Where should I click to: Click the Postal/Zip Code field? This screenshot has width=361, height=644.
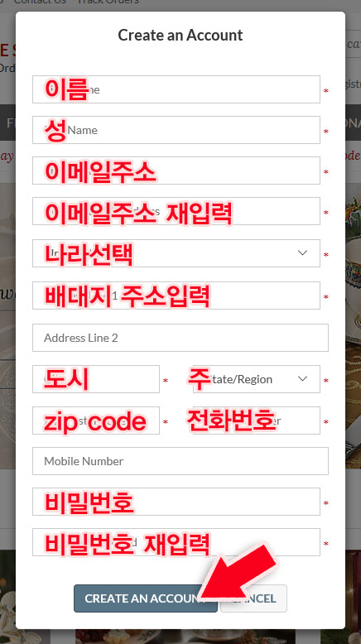point(96,421)
